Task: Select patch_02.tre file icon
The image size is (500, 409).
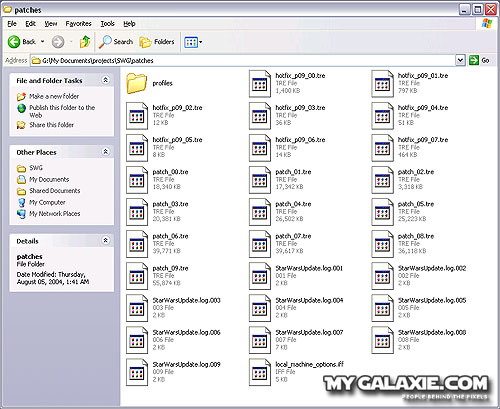Action: tap(382, 180)
